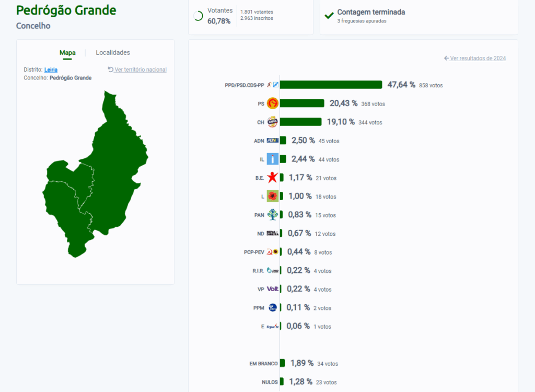Click the Livre poppy logo
Viewport: 535px width, 392px height.
[x=272, y=197]
